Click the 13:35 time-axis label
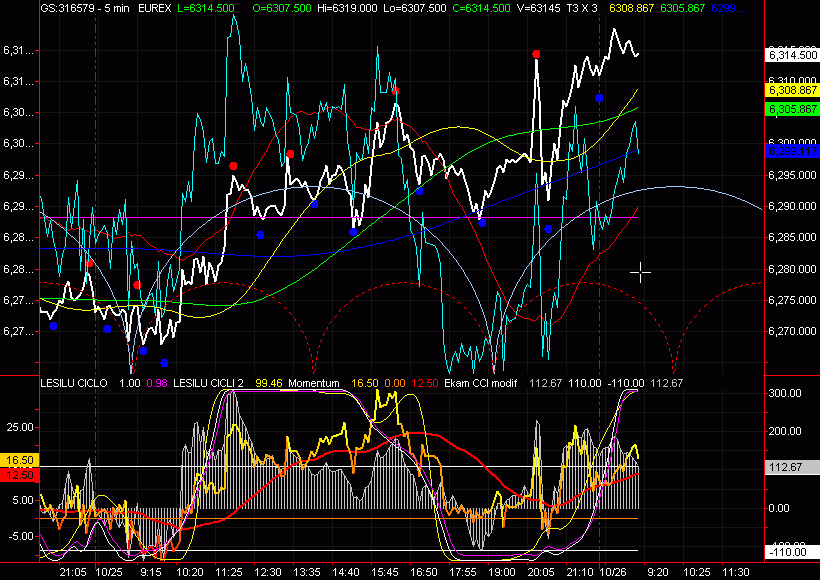 coord(307,572)
